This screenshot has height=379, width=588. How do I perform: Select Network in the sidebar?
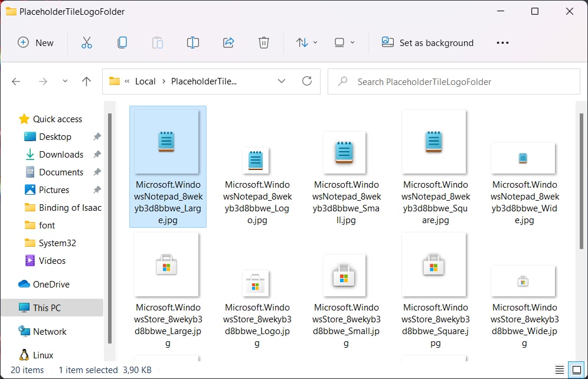point(43,331)
